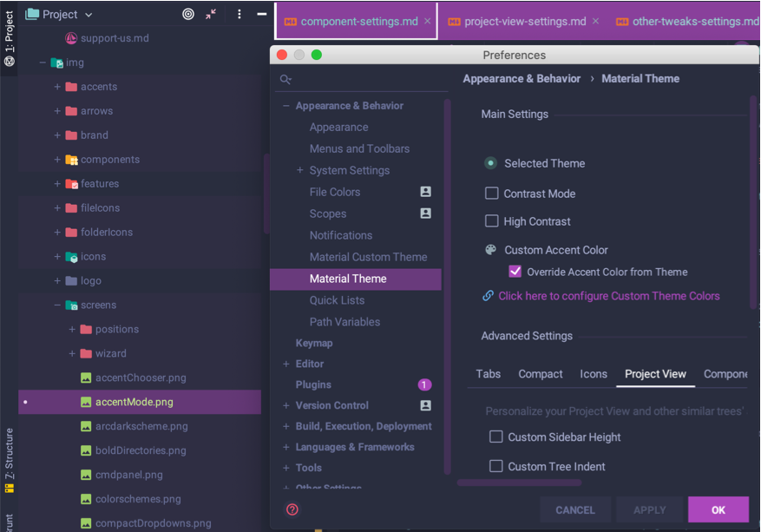This screenshot has width=761, height=532.
Task: Open the Project view dropdown arrow
Action: click(x=89, y=15)
